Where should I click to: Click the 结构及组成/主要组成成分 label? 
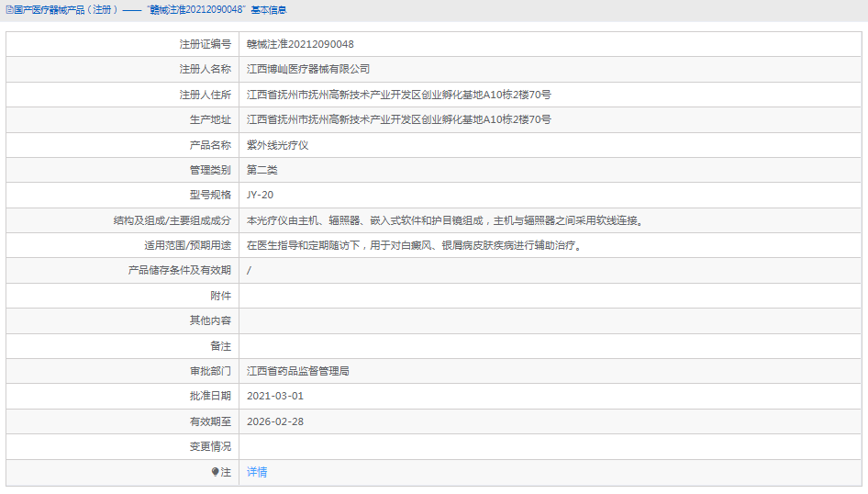[172, 220]
